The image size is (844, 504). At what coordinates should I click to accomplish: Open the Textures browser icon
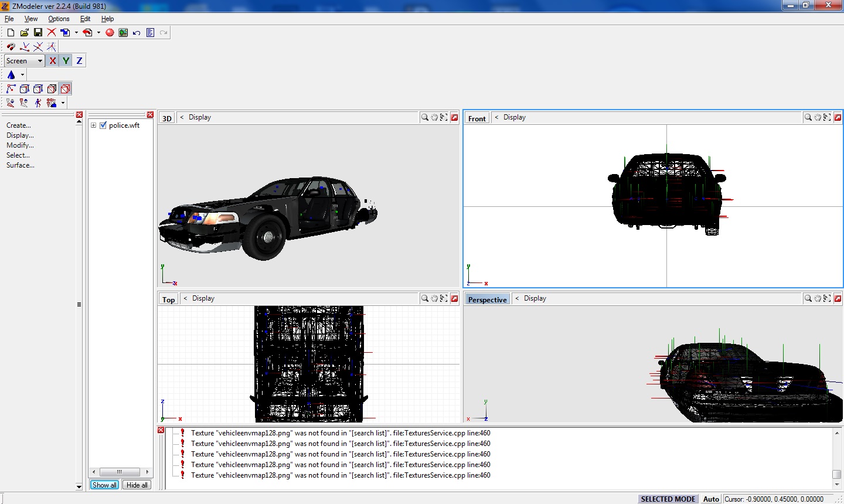[x=123, y=33]
